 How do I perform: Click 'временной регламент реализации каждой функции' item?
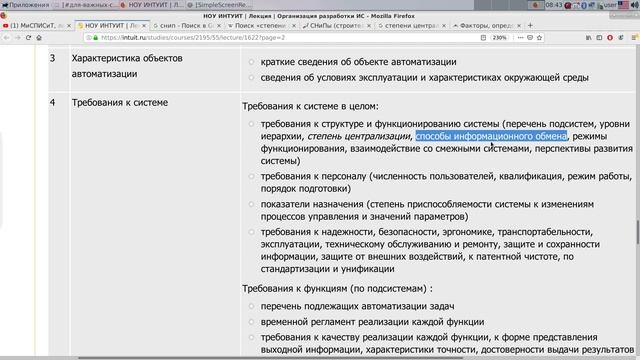click(x=372, y=322)
